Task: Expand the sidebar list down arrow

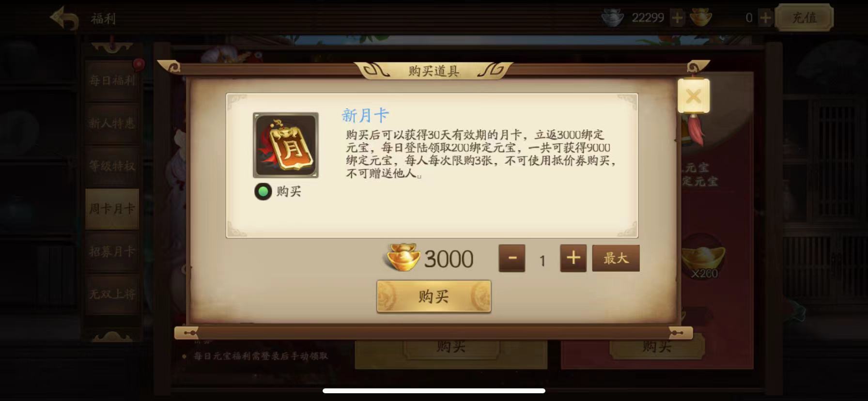Action: coord(112,336)
